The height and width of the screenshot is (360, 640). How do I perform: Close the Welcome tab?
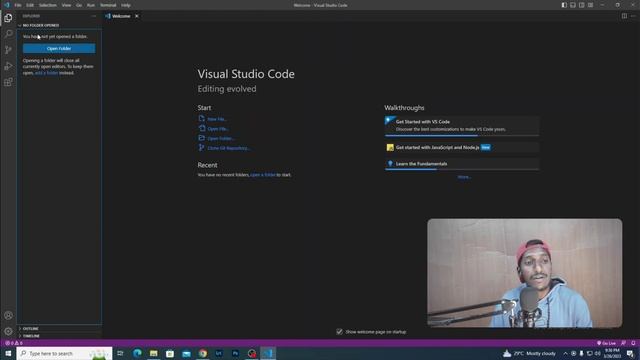(137, 16)
